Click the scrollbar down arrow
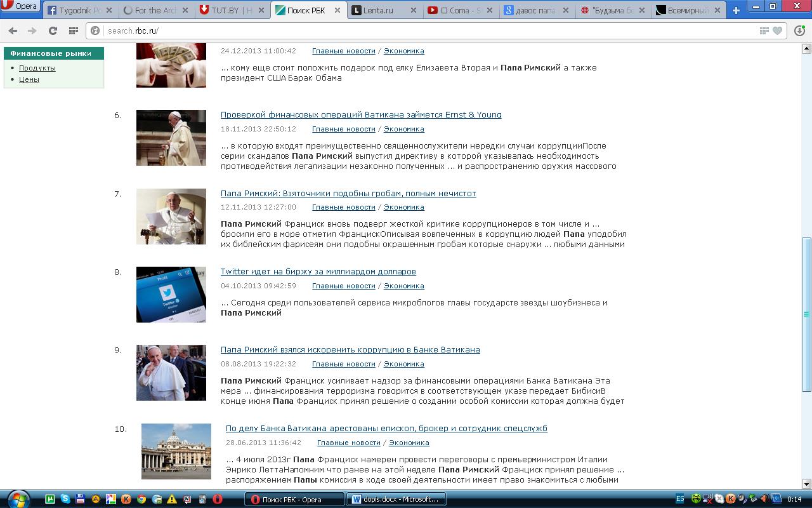This screenshot has width=812, height=508. pos(807,484)
